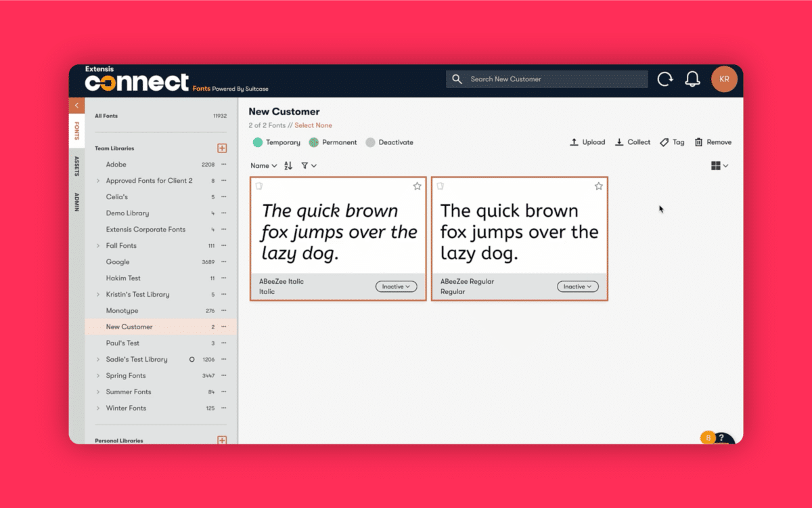Open more options for Summer Fonts library
This screenshot has width=812, height=508.
pyautogui.click(x=223, y=392)
